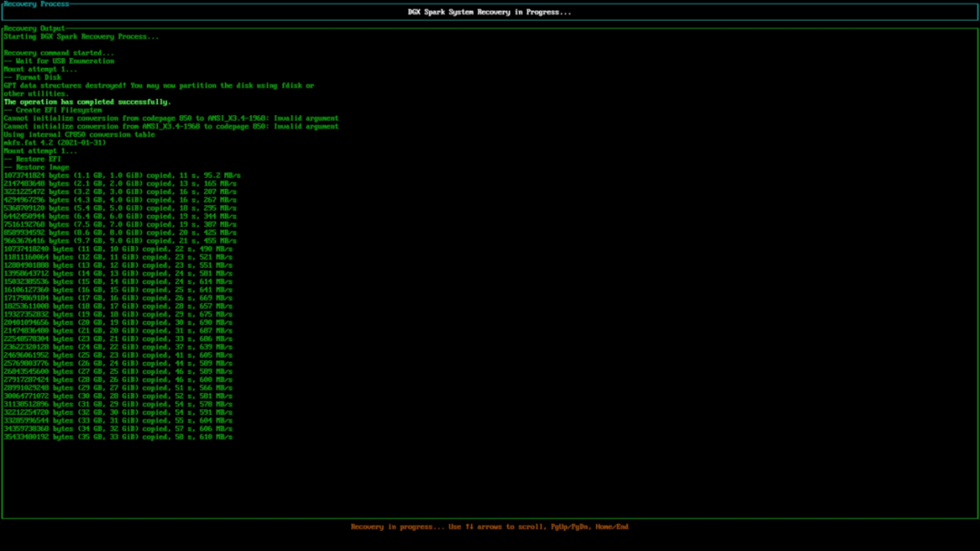
Task: Select the "(26 GB, 24 GiB) copied" progress line
Action: pyautogui.click(x=118, y=363)
